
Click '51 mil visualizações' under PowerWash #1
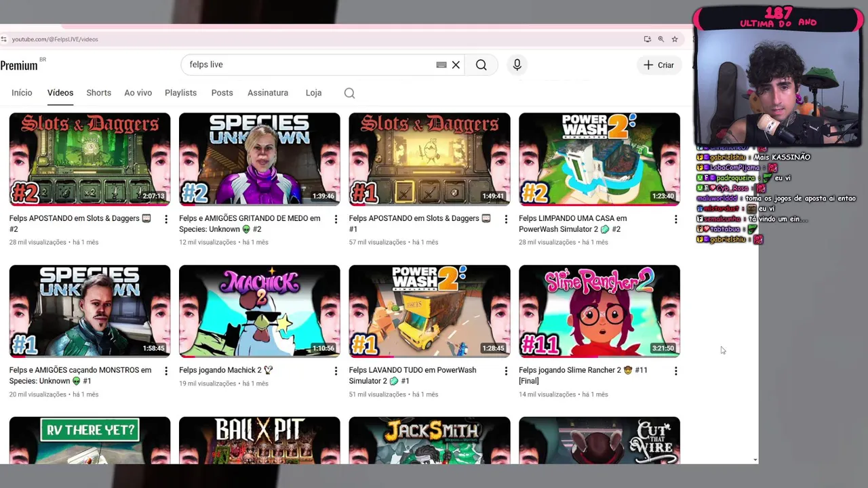click(x=377, y=394)
